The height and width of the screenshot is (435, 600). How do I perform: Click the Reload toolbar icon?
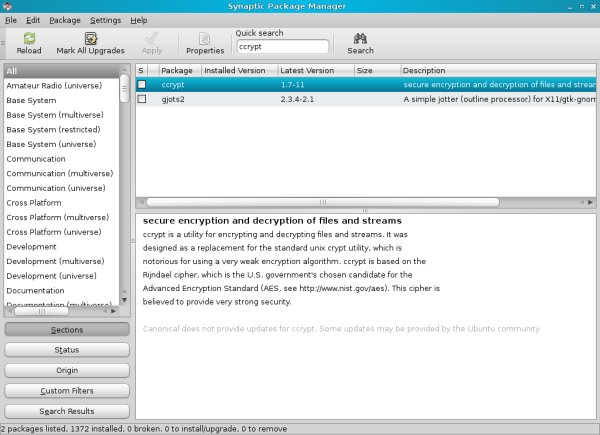[29, 38]
